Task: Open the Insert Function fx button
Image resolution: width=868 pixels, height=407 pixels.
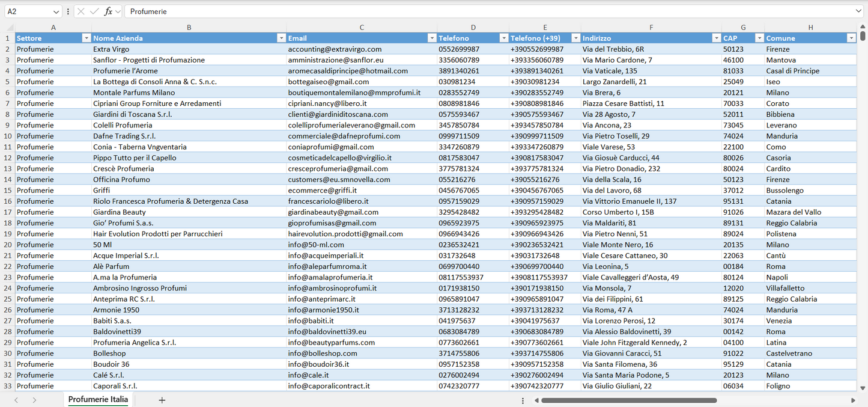Action: (108, 11)
